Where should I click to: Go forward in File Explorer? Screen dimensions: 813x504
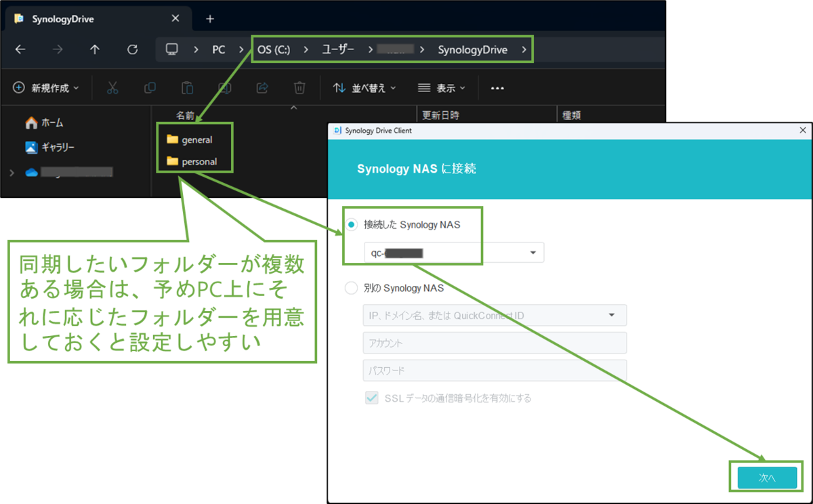[x=58, y=49]
